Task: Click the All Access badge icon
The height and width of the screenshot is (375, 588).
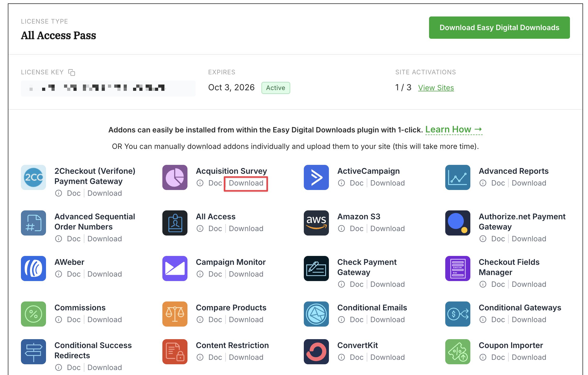Action: pos(175,223)
